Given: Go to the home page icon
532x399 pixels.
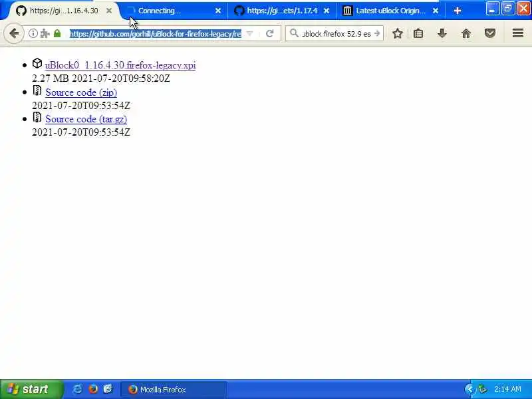Looking at the screenshot, I should tap(466, 33).
